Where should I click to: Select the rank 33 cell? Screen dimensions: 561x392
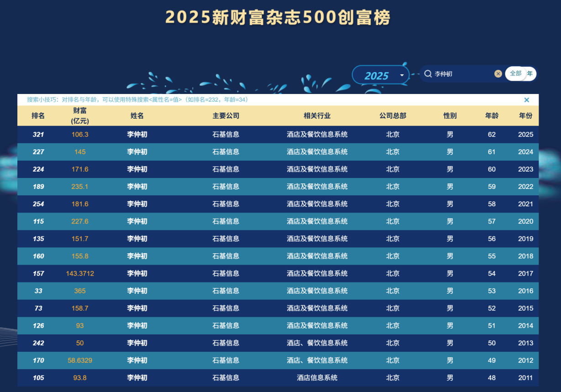(38, 291)
